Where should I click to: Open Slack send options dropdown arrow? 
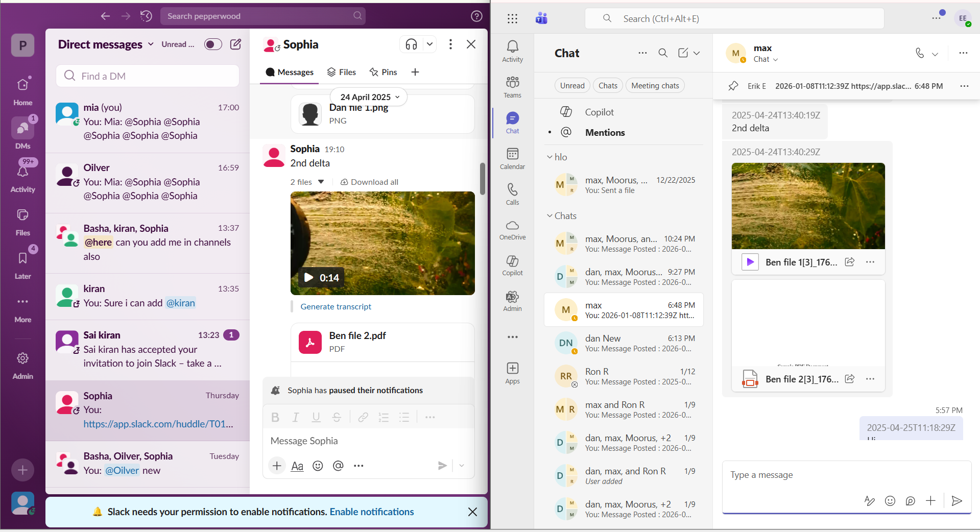click(462, 466)
